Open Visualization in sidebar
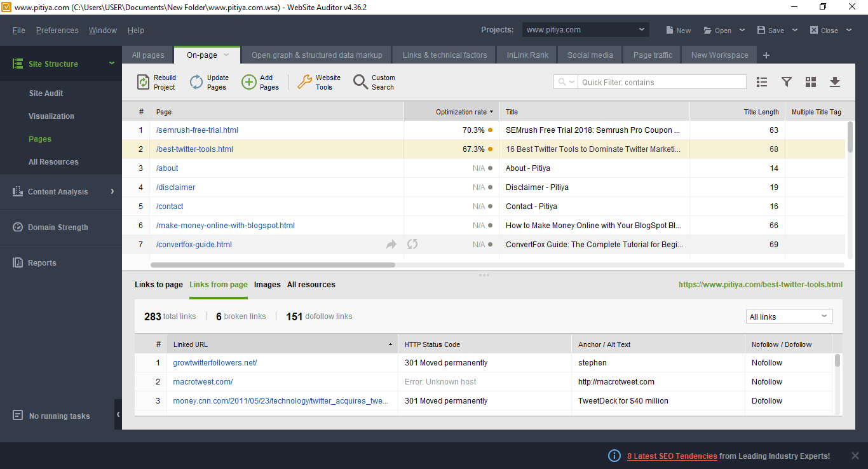 tap(51, 116)
